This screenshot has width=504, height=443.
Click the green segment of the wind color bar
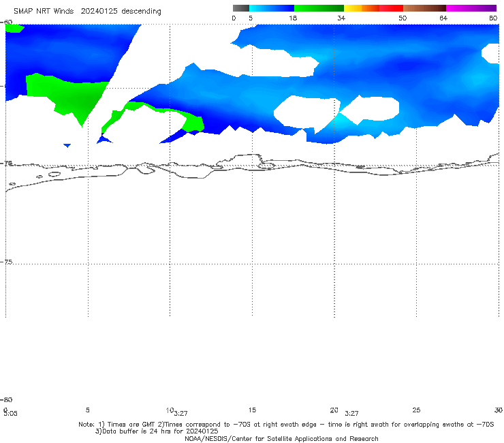[x=319, y=8]
